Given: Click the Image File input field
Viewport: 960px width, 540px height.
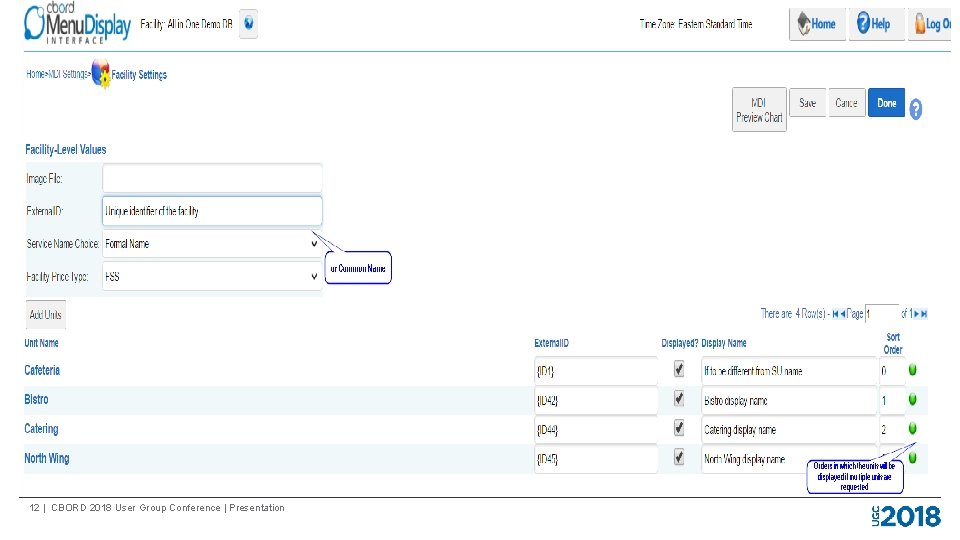Looking at the screenshot, I should (212, 178).
